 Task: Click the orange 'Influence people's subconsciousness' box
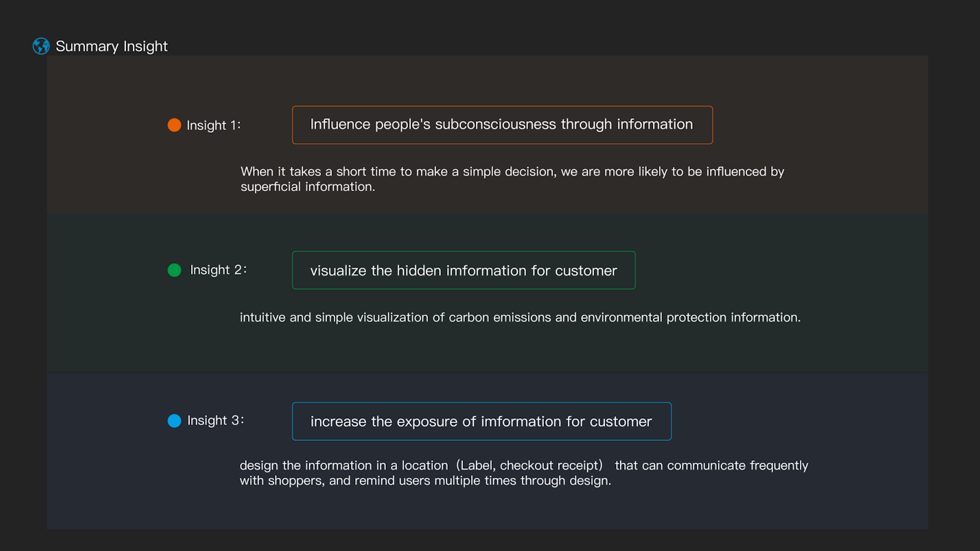click(502, 125)
